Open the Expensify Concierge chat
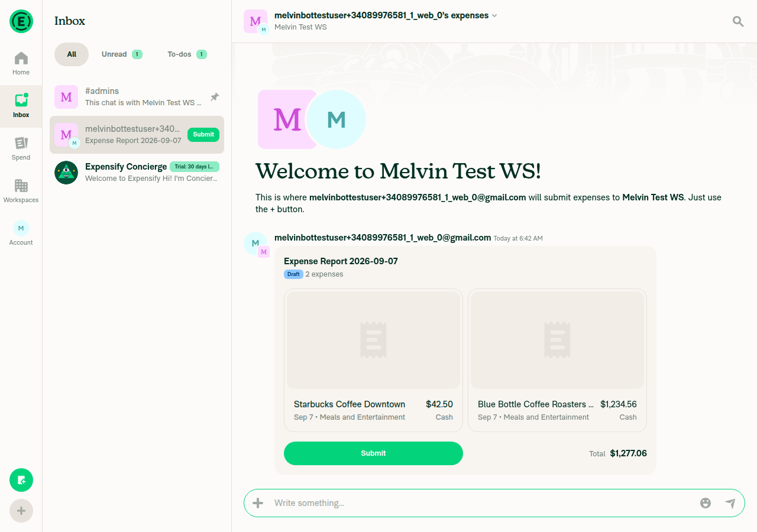This screenshot has width=757, height=532. 137,173
